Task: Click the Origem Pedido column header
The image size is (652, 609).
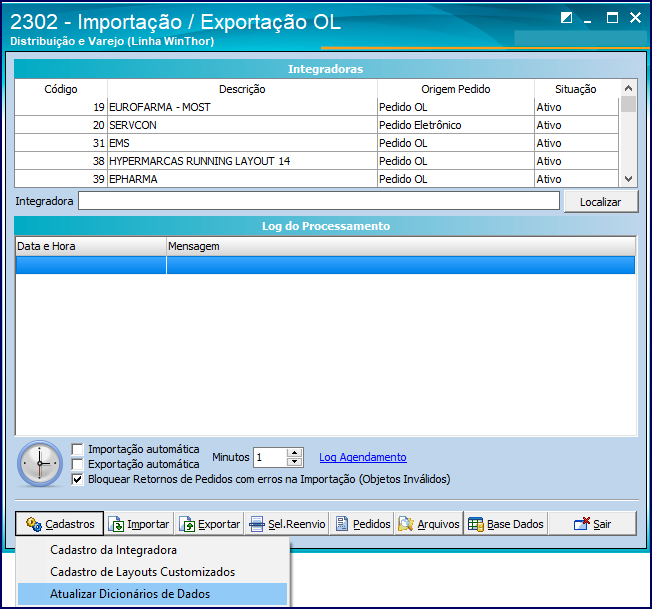Action: [x=456, y=89]
